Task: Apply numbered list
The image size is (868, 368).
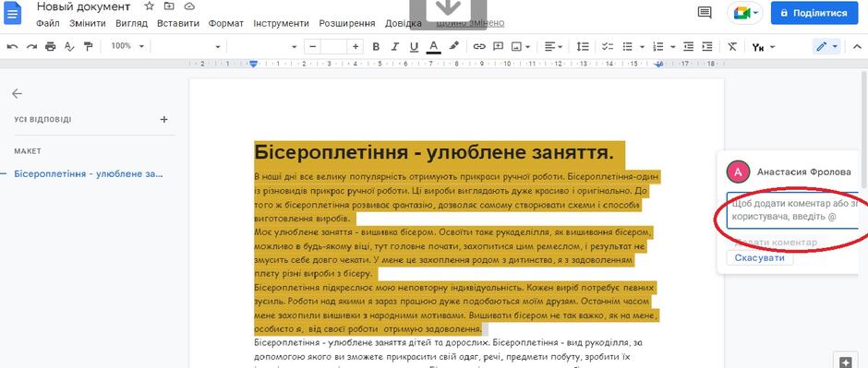Action: point(658,47)
